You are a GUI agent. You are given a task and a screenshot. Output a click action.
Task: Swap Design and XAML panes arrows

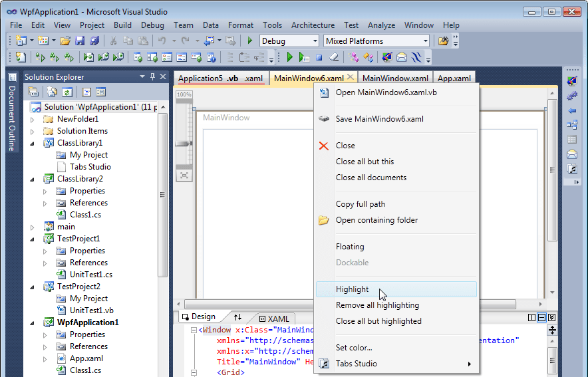click(237, 317)
